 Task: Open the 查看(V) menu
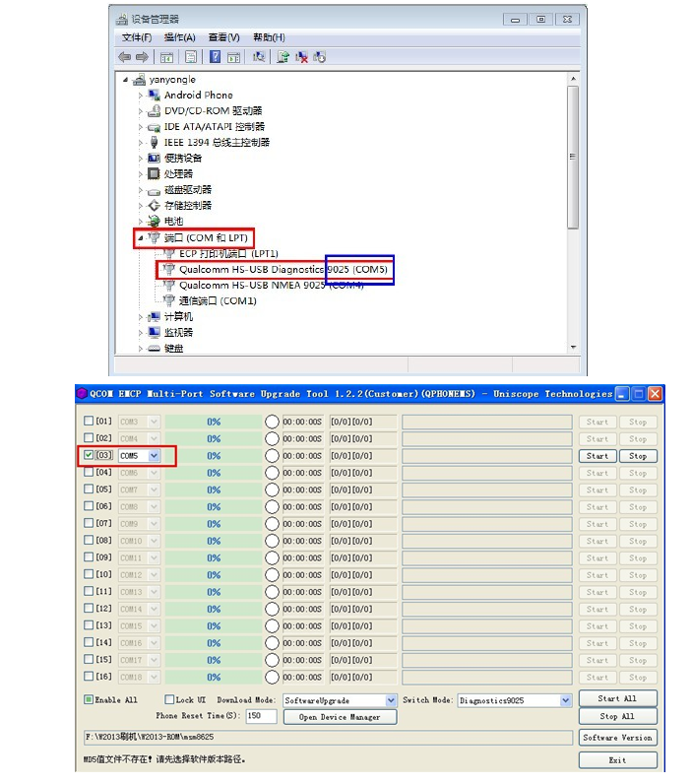tap(223, 37)
